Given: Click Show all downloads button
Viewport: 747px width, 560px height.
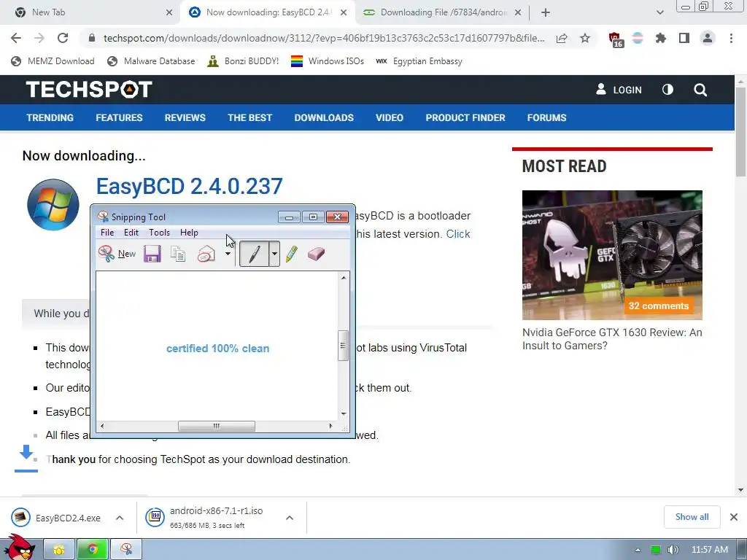Looking at the screenshot, I should (692, 517).
